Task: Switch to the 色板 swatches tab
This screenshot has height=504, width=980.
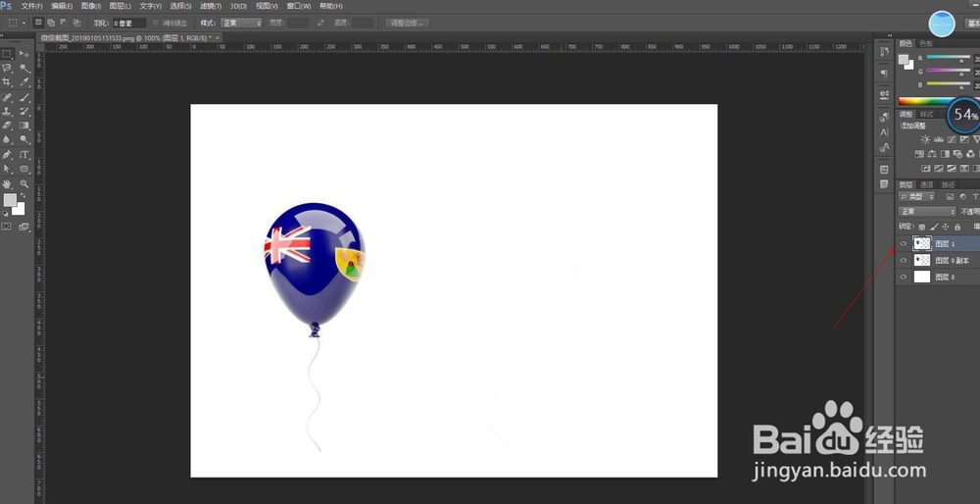Action: [x=926, y=44]
